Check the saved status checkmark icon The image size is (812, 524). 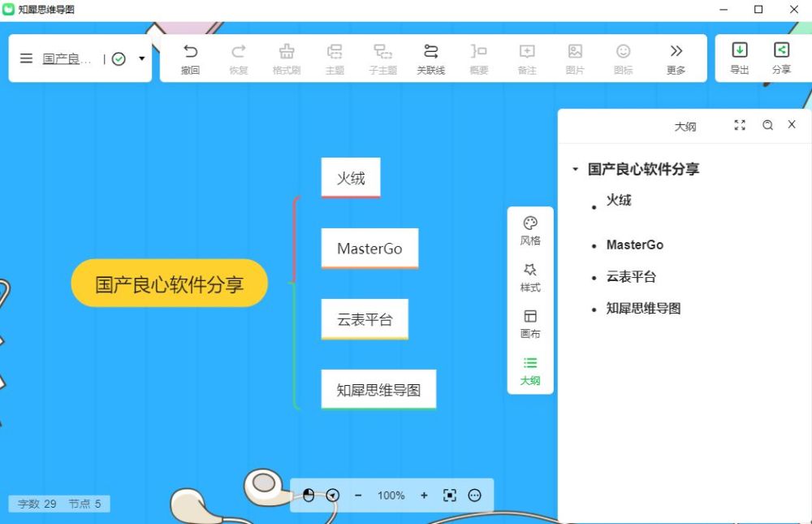pyautogui.click(x=119, y=59)
